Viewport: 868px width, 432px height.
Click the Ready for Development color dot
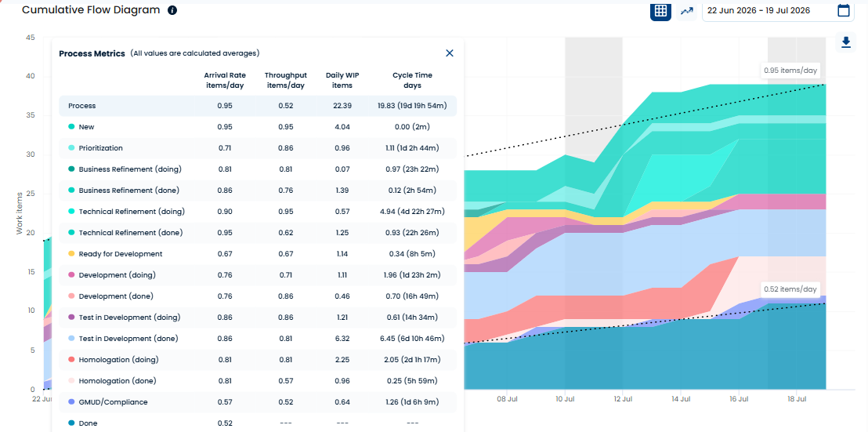click(x=71, y=254)
